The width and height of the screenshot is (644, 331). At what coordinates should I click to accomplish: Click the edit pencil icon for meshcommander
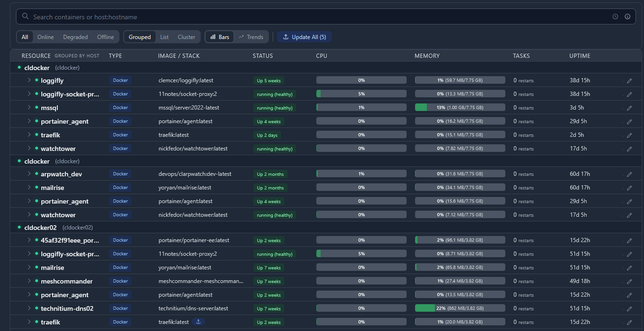point(629,282)
